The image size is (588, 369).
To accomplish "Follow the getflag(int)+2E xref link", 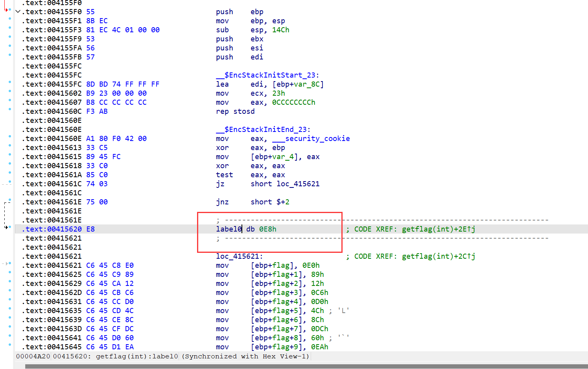I will tap(438, 229).
